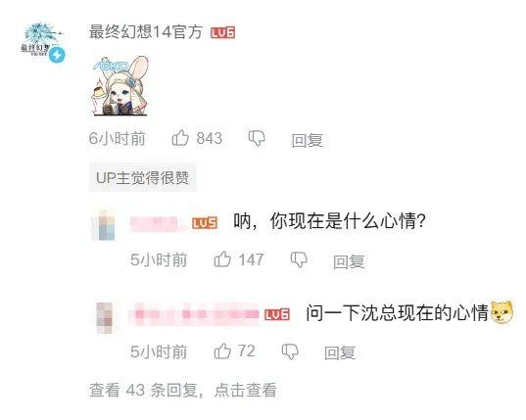Open the first replier's blurred avatar
Screen dimensions: 526x420
[103, 225]
